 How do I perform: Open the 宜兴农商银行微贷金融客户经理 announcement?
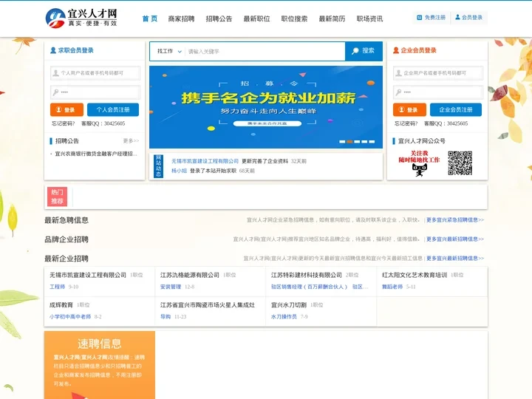pos(96,154)
